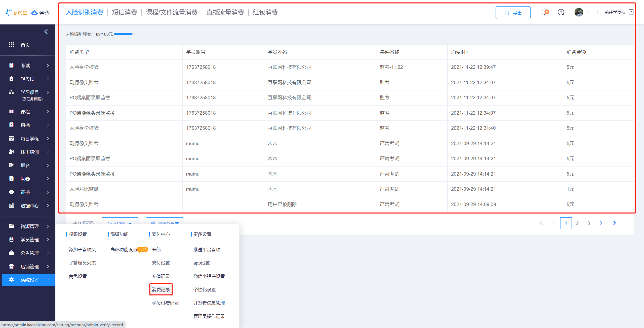This screenshot has height=328, width=644.
Task: Open the notification bell icon
Action: click(x=544, y=12)
